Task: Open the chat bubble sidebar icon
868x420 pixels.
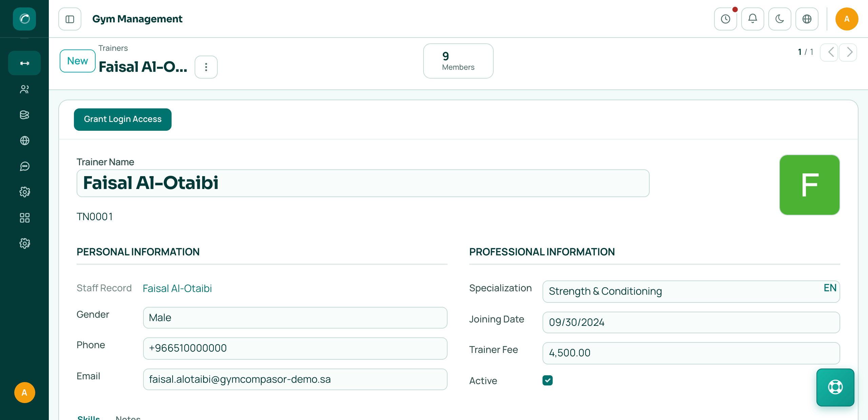Action: 24,166
